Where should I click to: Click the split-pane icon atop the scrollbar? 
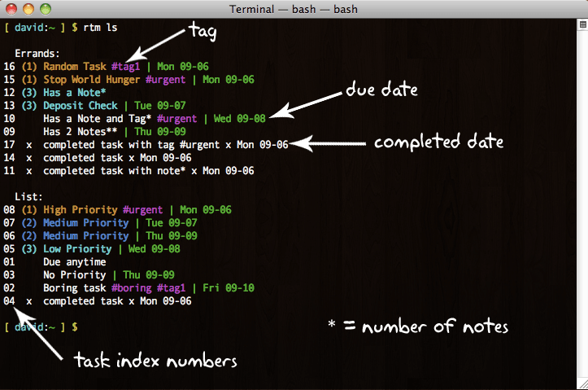tap(583, 24)
